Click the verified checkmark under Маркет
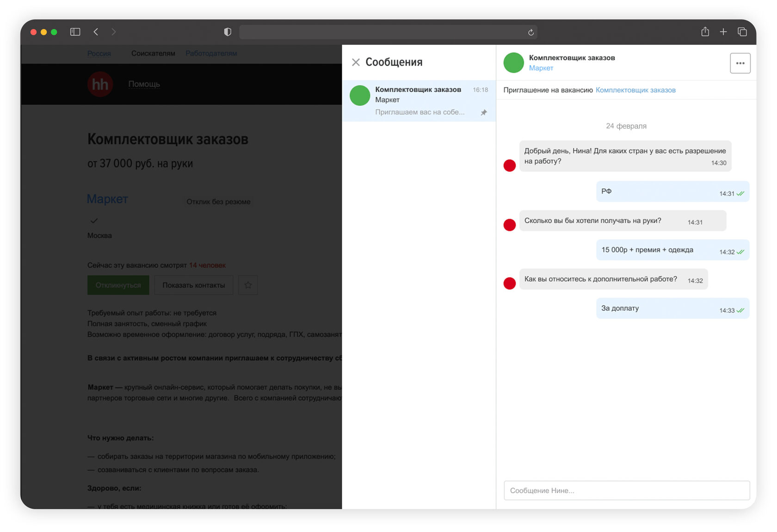The height and width of the screenshot is (532, 777). click(x=94, y=221)
